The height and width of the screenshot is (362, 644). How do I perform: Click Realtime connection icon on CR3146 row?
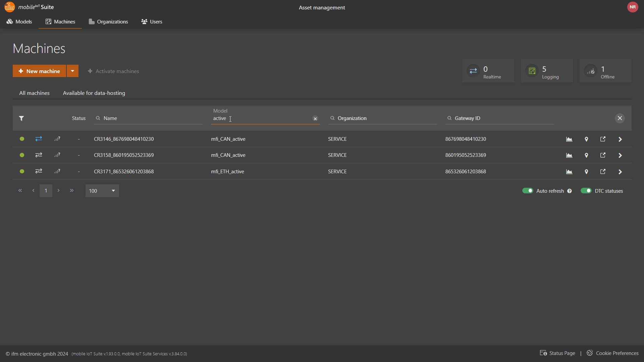[39, 139]
